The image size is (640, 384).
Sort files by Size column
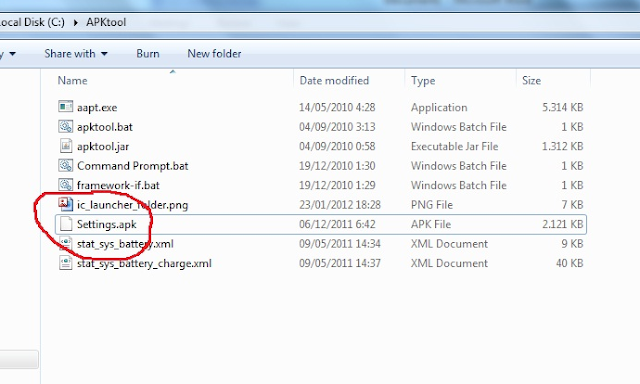pyautogui.click(x=531, y=80)
